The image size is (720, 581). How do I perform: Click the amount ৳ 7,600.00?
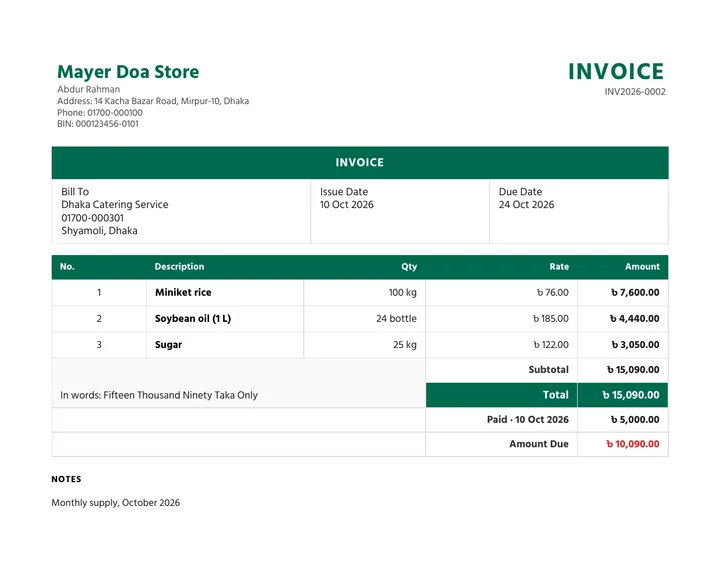[635, 293]
